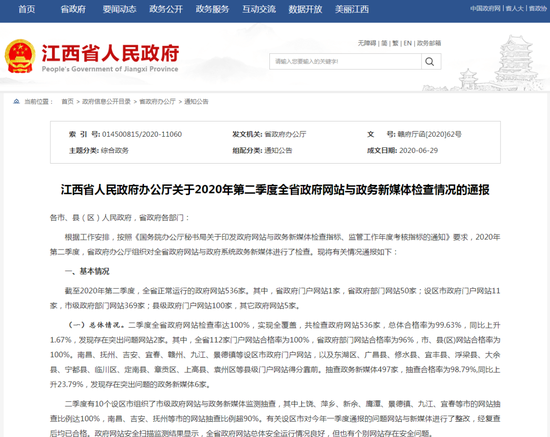Open the 政务服务 navigation item
Screen dimensions: 550x437
(x=212, y=9)
